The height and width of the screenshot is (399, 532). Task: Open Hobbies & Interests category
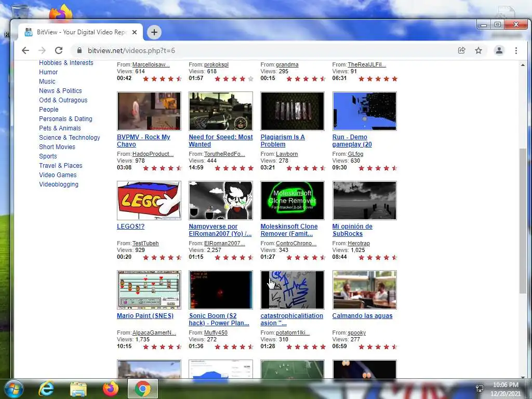[x=66, y=63]
